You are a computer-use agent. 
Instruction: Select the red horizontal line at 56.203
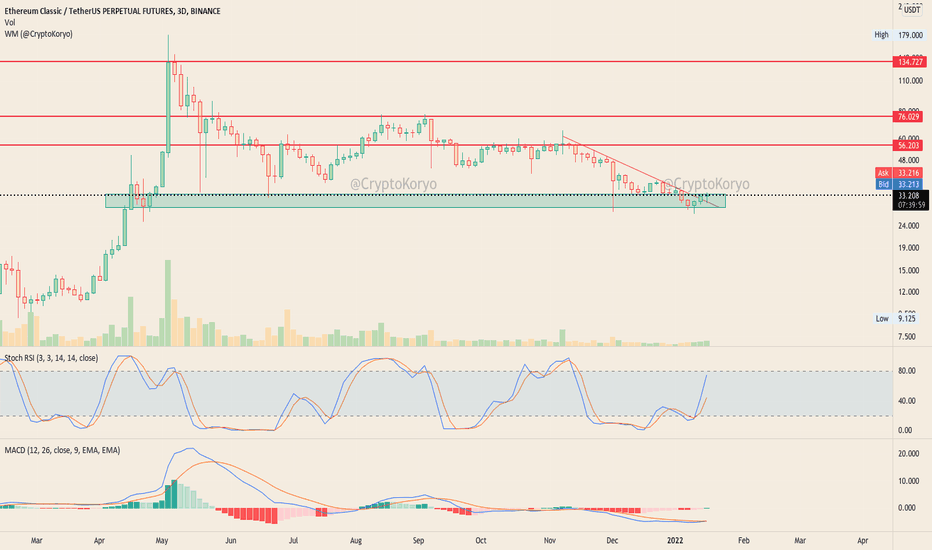446,144
